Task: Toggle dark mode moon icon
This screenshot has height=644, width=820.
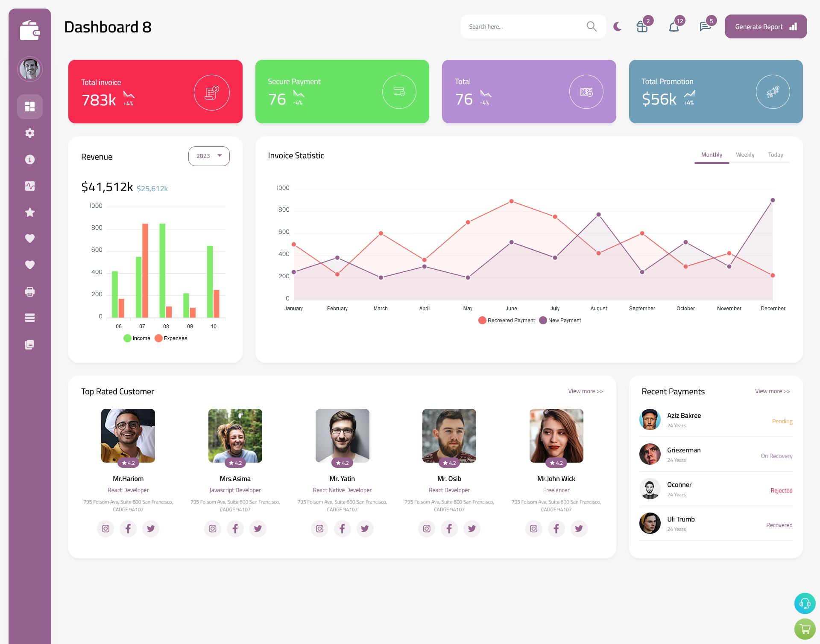Action: click(x=617, y=26)
